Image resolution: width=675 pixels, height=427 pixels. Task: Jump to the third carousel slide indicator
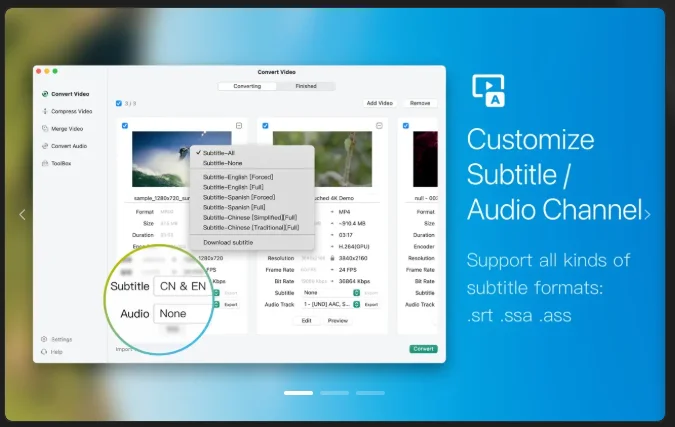click(370, 393)
